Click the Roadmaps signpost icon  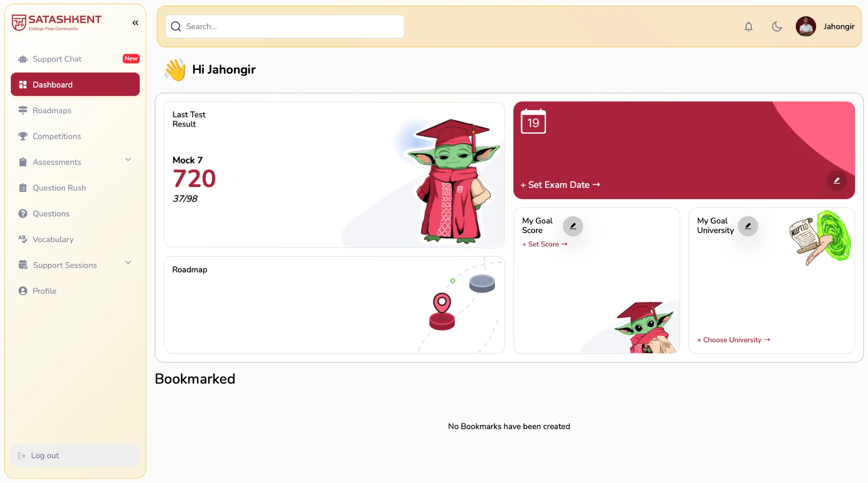tap(23, 110)
